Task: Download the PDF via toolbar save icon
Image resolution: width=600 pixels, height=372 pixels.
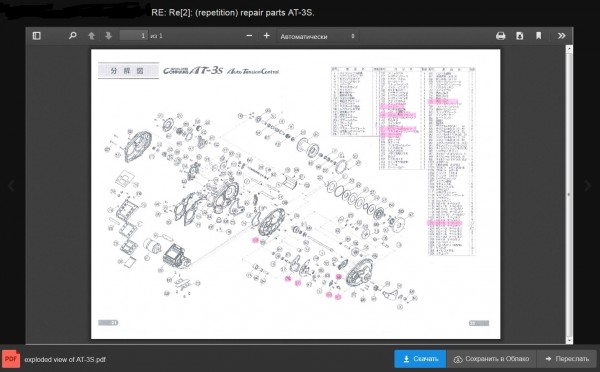Action: click(x=520, y=36)
